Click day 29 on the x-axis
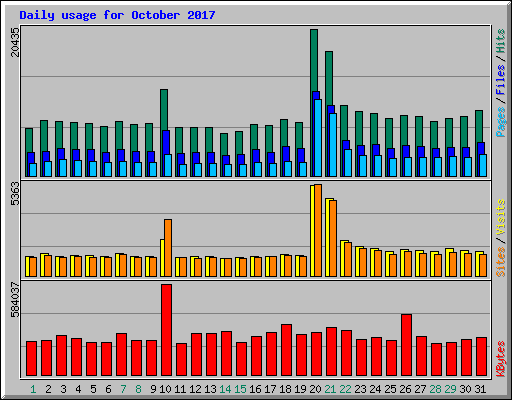This screenshot has height=400, width=512. pyautogui.click(x=450, y=389)
